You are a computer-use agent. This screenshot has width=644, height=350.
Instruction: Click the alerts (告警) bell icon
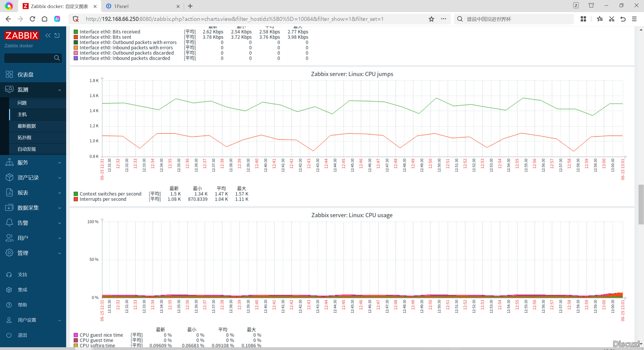click(9, 223)
